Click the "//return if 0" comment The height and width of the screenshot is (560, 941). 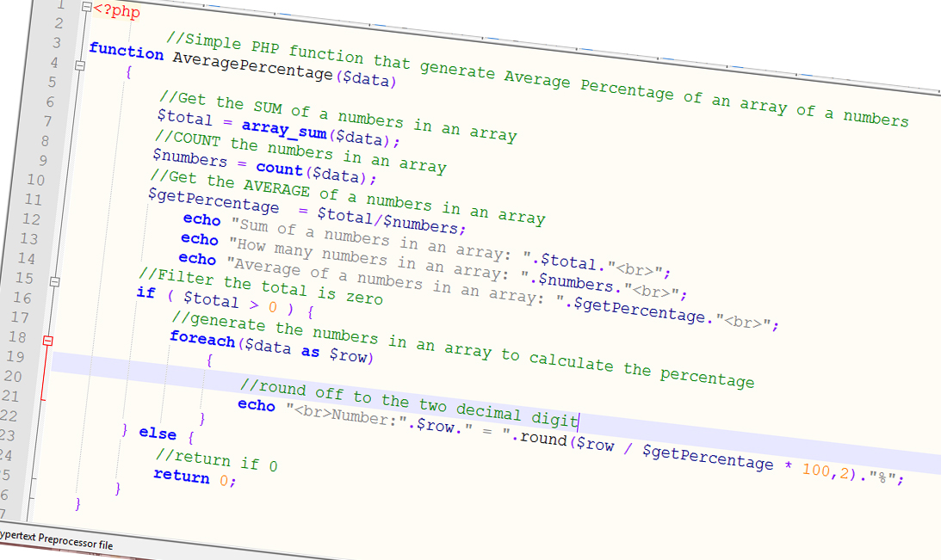(x=216, y=460)
